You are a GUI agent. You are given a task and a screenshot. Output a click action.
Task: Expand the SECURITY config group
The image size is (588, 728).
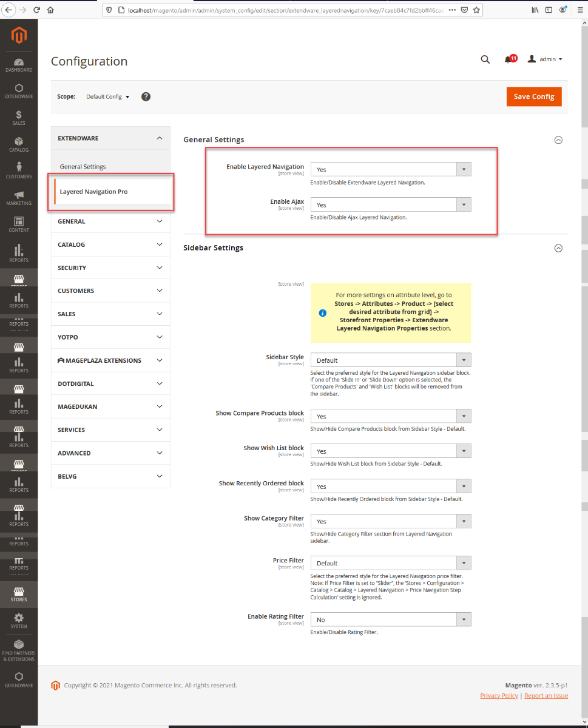click(x=110, y=268)
